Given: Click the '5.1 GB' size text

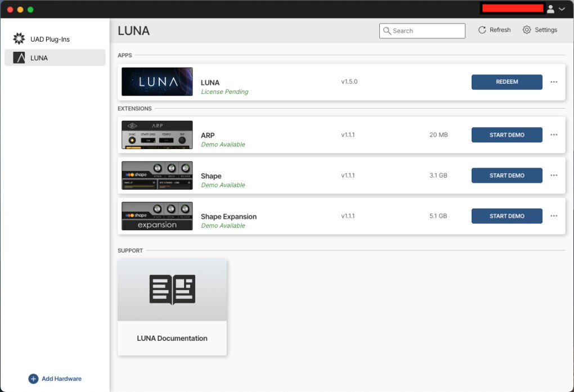Looking at the screenshot, I should (x=438, y=217).
